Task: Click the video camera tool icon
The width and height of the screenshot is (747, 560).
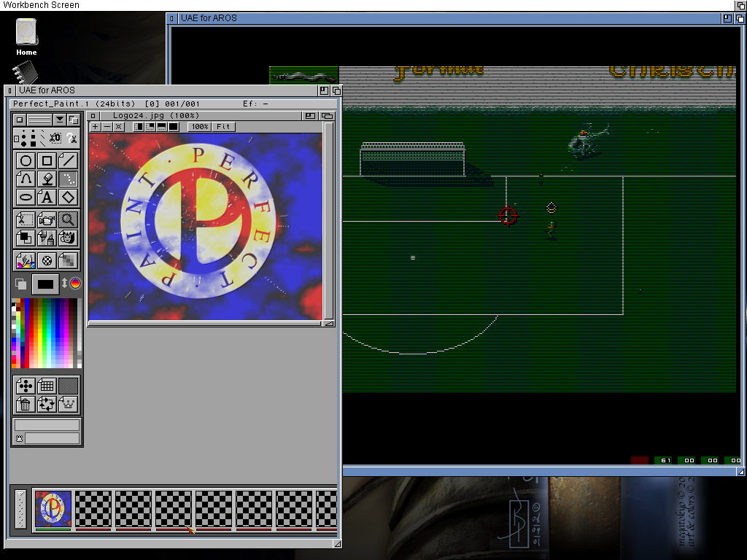Action: tap(47, 219)
